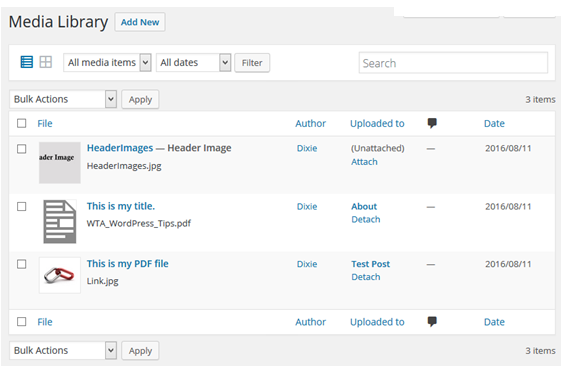This screenshot has height=367, width=565.
Task: Click Detach under About
Action: click(x=366, y=219)
